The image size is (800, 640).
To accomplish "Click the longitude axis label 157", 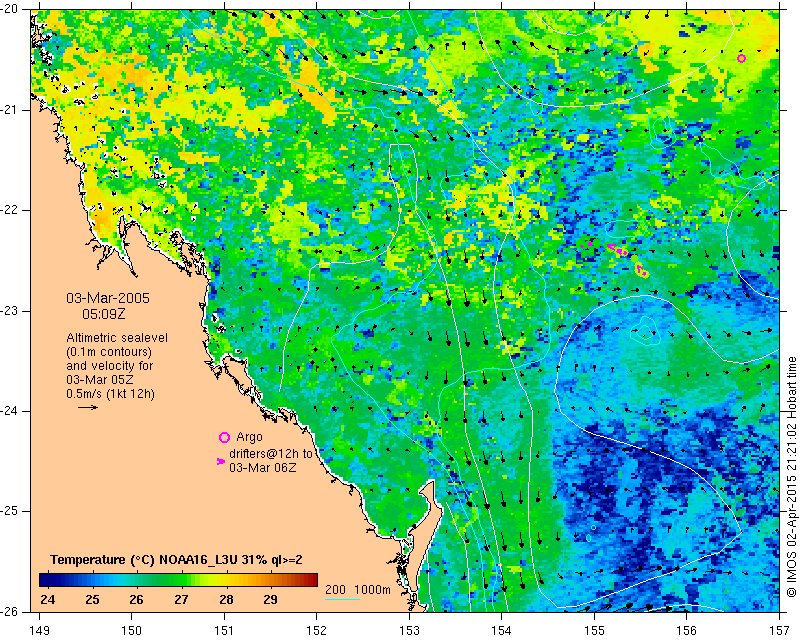I will tap(780, 631).
